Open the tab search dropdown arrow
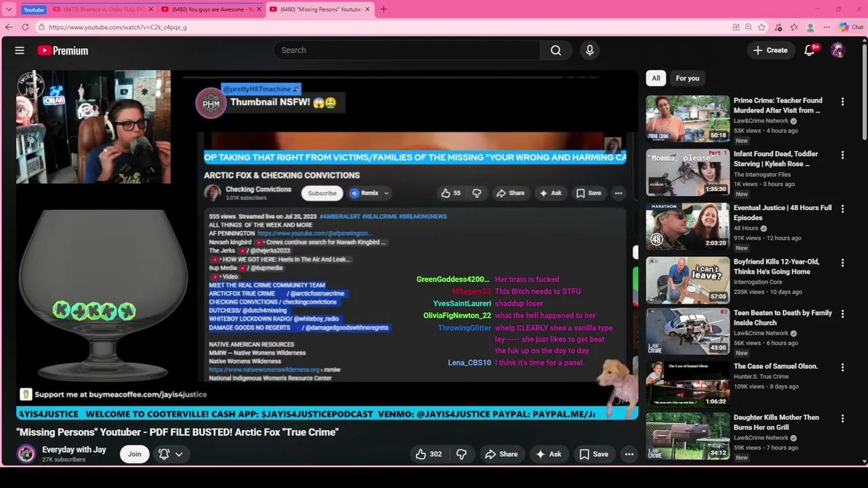This screenshot has width=868, height=488. click(9, 9)
